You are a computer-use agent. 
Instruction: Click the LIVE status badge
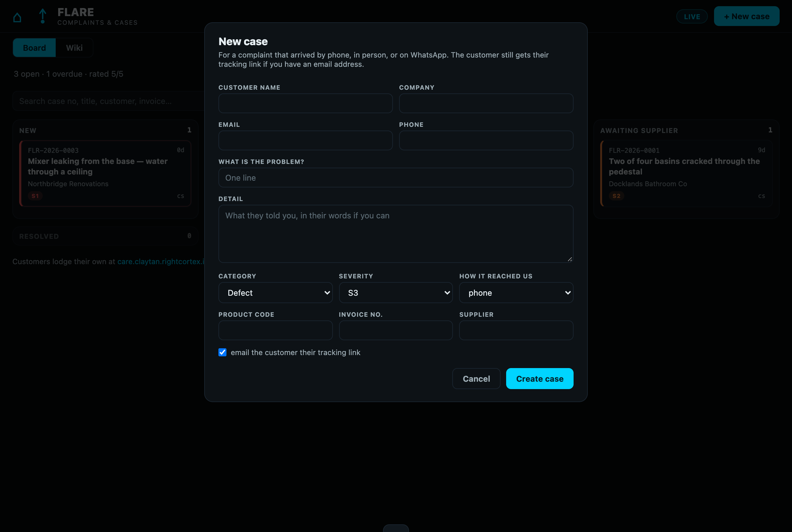692,16
